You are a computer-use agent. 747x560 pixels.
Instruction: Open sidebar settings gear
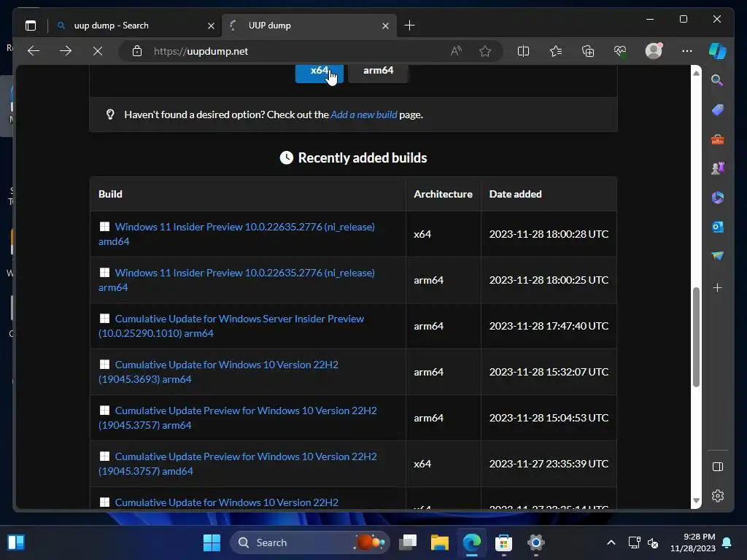coord(718,496)
